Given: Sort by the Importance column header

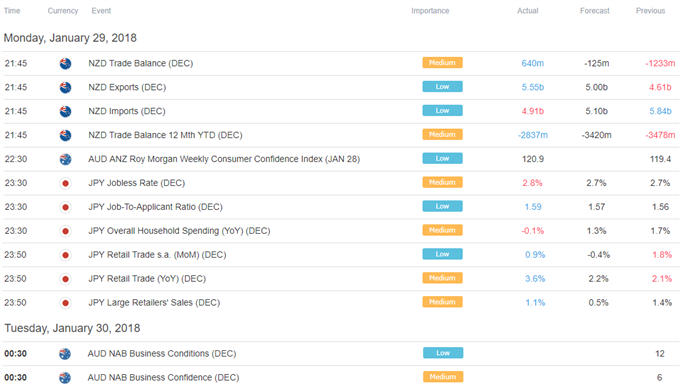Looking at the screenshot, I should coord(430,11).
